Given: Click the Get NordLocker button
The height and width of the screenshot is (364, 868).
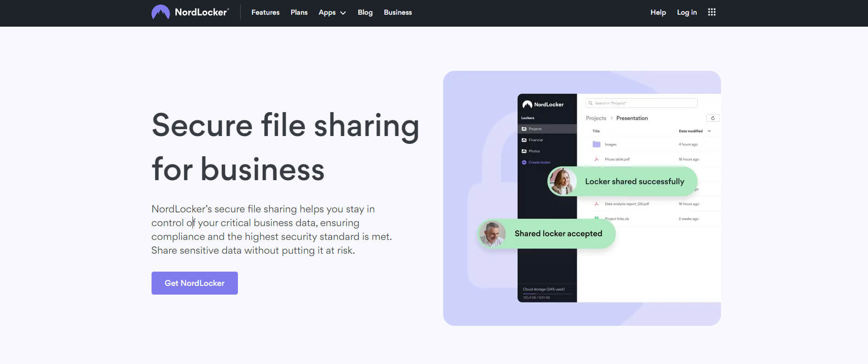Looking at the screenshot, I should [x=195, y=283].
